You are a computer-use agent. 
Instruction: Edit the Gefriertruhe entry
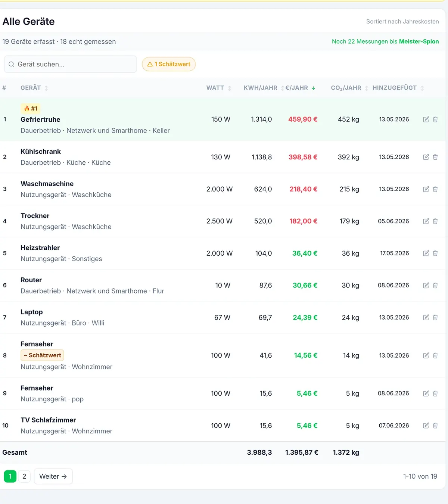pyautogui.click(x=426, y=119)
